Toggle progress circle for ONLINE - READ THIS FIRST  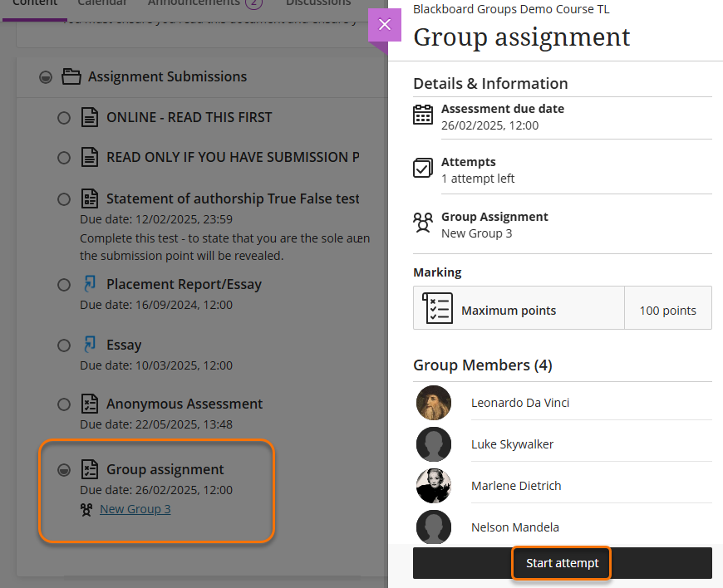64,119
